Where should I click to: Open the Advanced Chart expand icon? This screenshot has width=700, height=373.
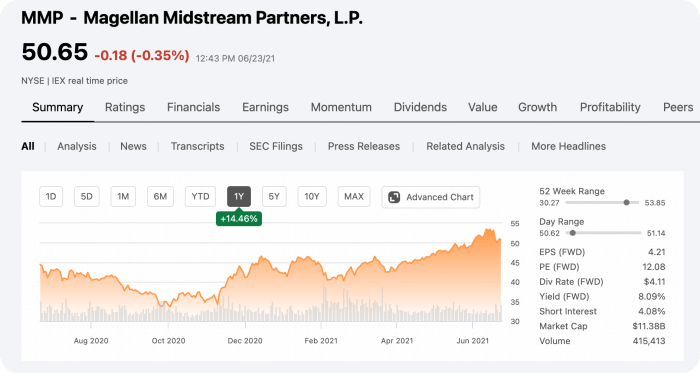pos(394,197)
